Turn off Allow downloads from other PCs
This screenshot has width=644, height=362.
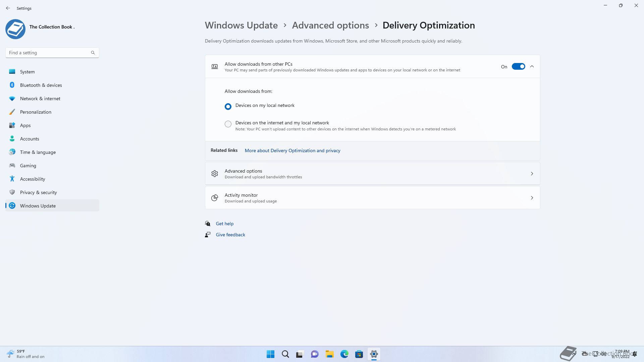tap(518, 66)
